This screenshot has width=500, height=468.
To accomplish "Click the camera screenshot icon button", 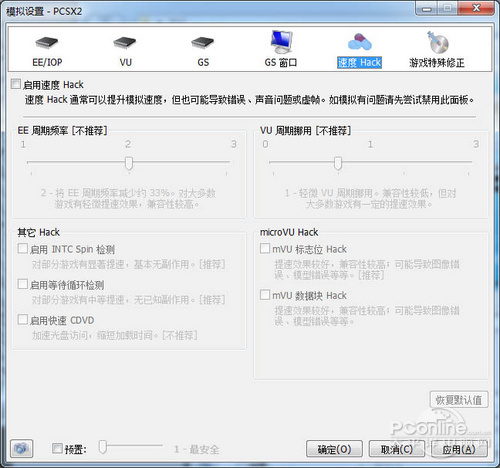I will 22,448.
